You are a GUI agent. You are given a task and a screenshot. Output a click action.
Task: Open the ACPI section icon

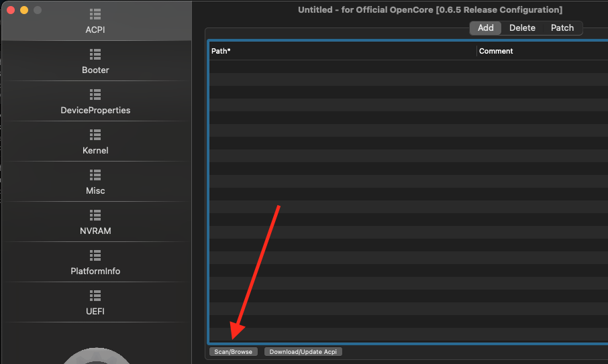pyautogui.click(x=95, y=14)
